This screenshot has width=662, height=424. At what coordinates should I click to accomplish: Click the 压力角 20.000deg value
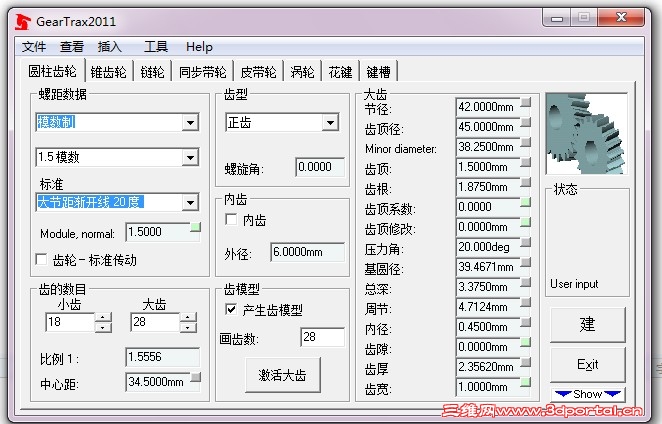pos(488,247)
